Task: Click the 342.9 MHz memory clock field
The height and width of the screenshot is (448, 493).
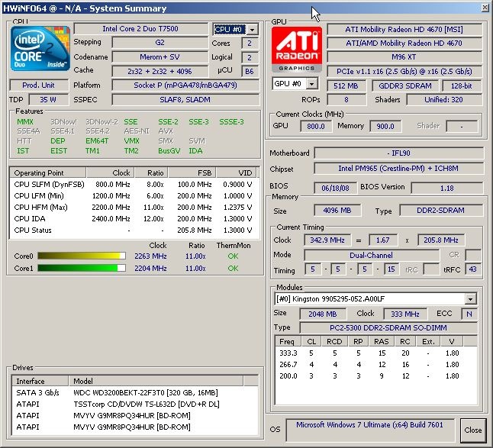Action: tap(327, 240)
